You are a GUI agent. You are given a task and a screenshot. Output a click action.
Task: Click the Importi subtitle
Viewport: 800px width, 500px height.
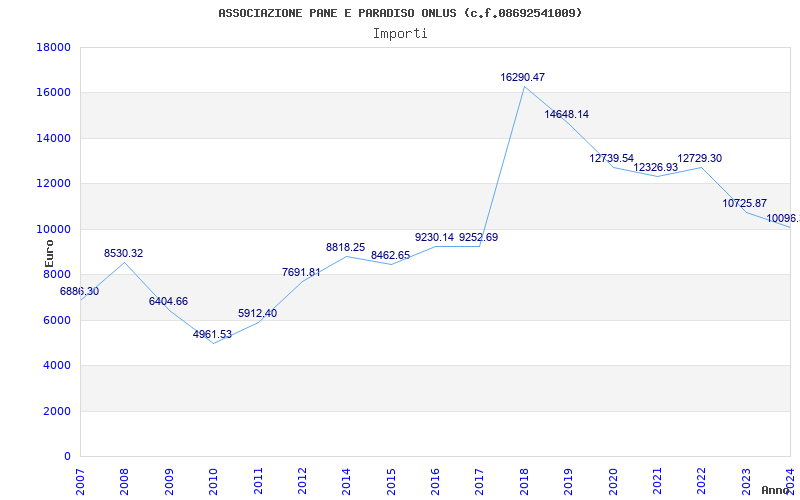(400, 34)
